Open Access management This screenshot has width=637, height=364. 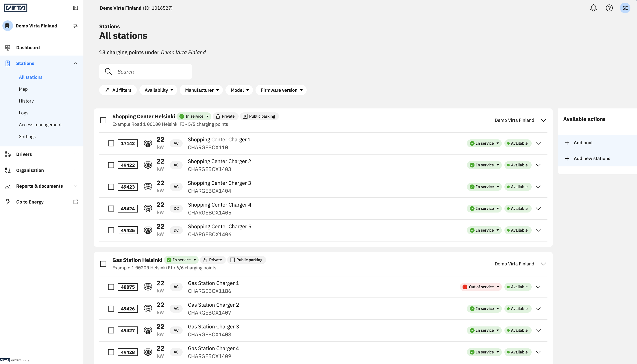point(40,125)
